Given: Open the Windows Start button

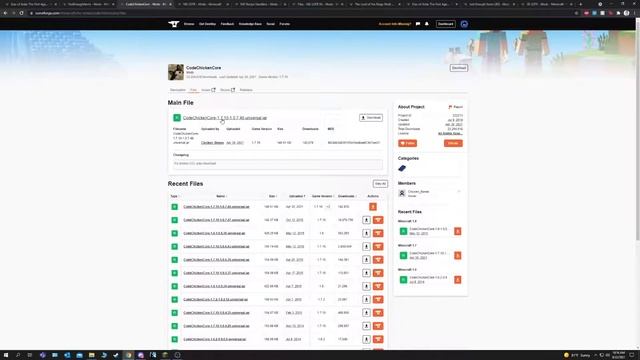Looking at the screenshot, I should click(x=6, y=355).
